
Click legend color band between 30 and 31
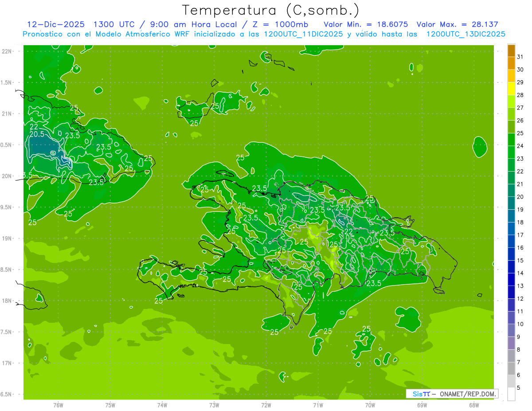(511, 63)
